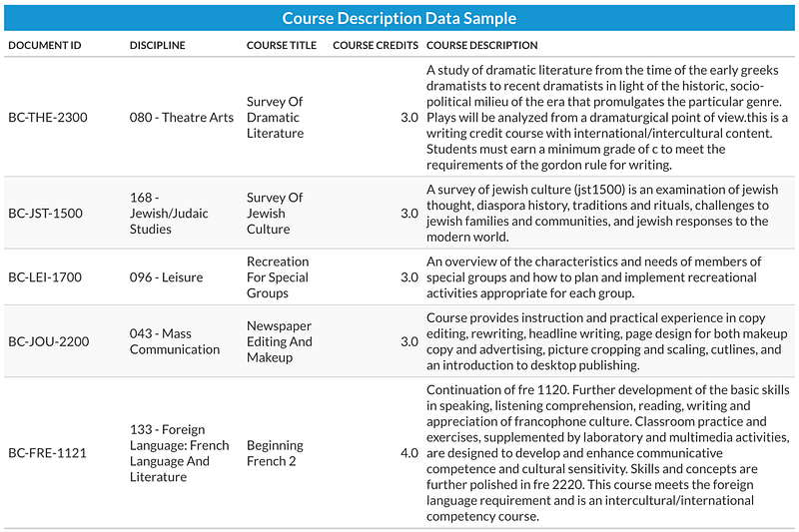Viewport: 799px width, 532px height.
Task: Click document ID BC-JOU-2200
Action: pos(48,341)
